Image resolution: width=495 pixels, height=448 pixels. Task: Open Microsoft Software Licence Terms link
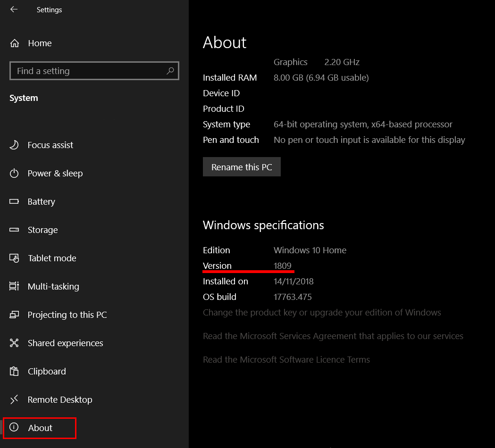(x=286, y=360)
